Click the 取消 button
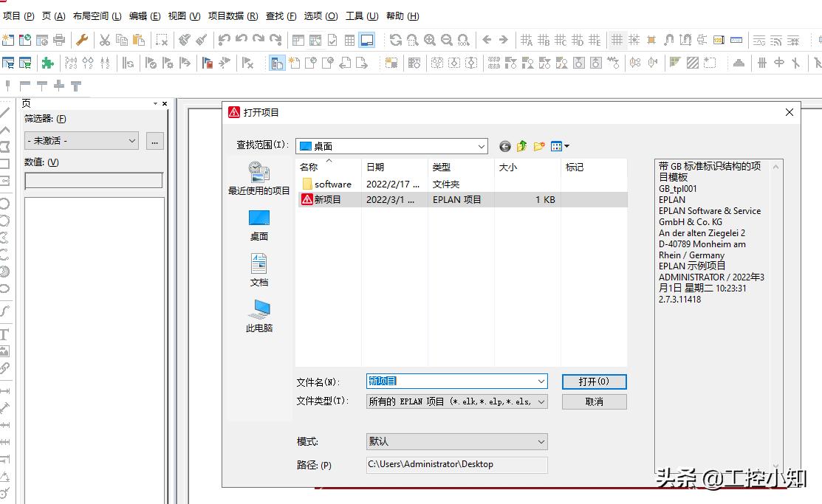822x504 pixels. [594, 401]
